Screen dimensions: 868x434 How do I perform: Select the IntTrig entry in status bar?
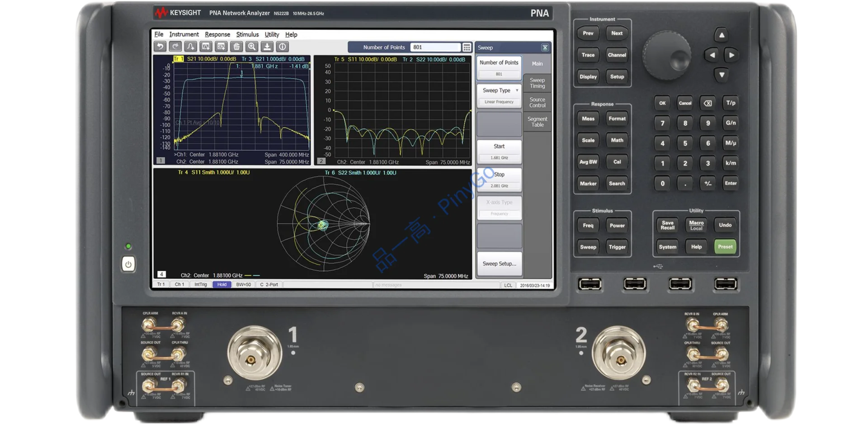point(200,284)
